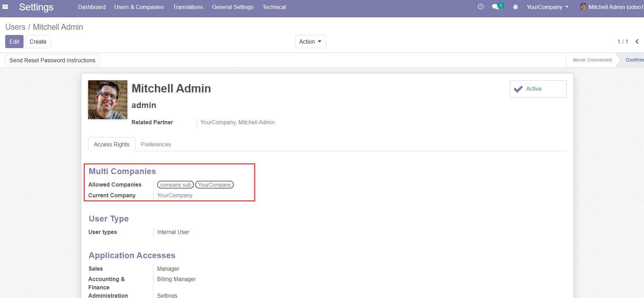Go to previous record with arrow
This screenshot has height=298, width=644.
click(637, 42)
